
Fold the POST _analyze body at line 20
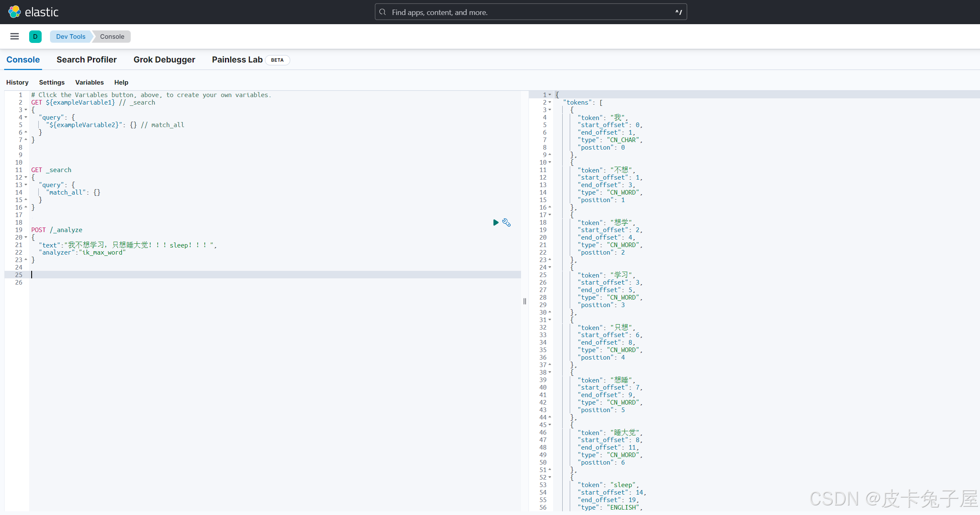26,237
